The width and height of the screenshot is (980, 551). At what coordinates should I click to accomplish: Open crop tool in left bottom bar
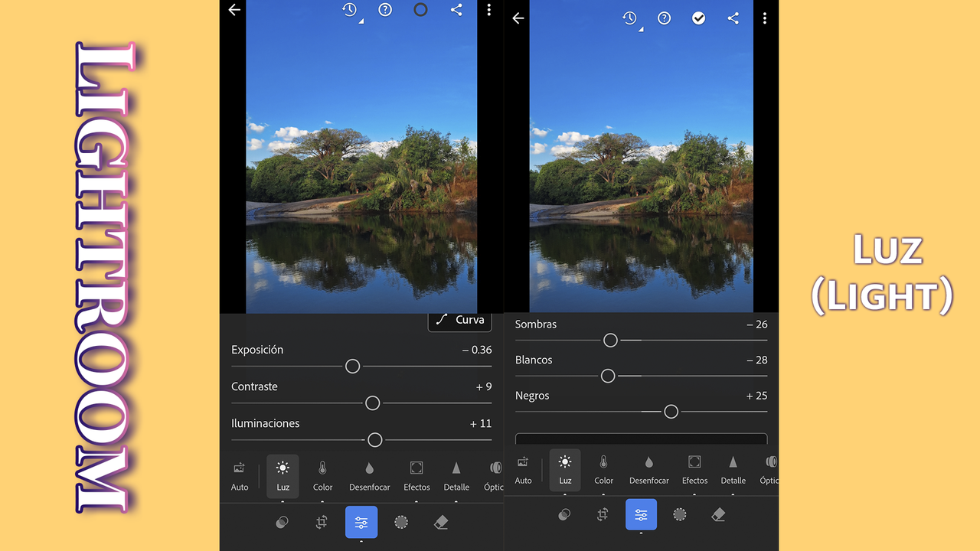tap(322, 522)
